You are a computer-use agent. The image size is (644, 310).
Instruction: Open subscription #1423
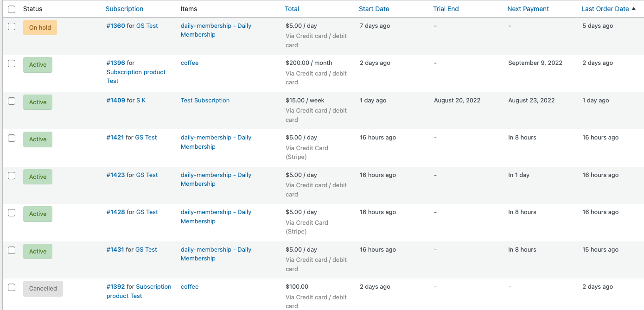coord(115,175)
